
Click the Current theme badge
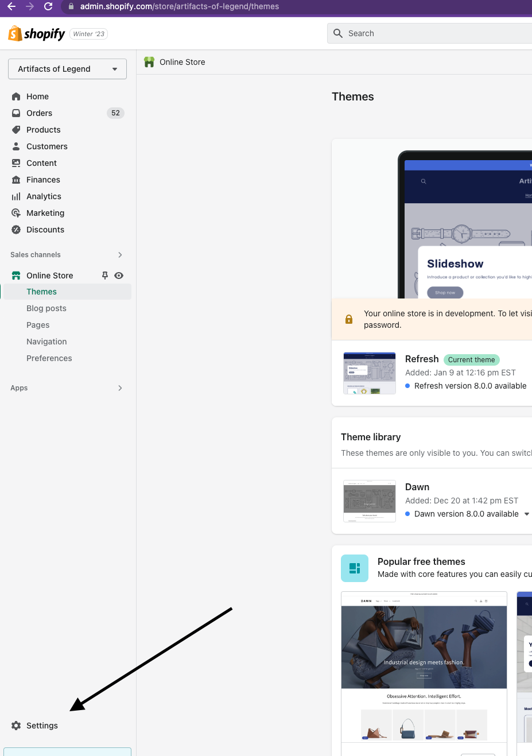[x=471, y=360]
